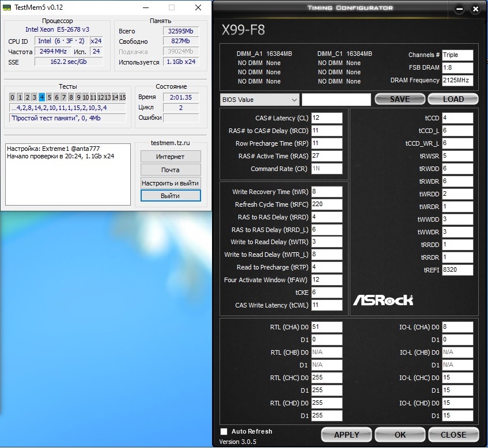The image size is (488, 448).
Task: Click the Выйти button
Action: 171,196
